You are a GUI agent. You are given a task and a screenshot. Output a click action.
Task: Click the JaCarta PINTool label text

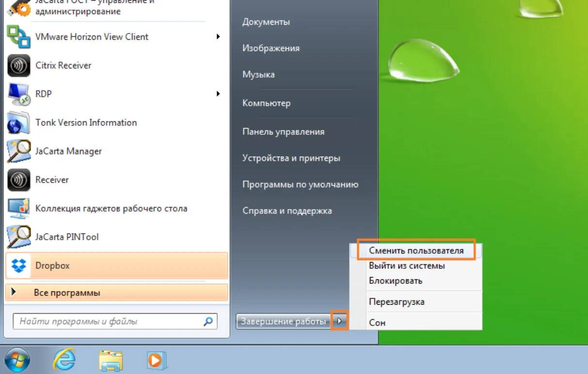pyautogui.click(x=67, y=237)
